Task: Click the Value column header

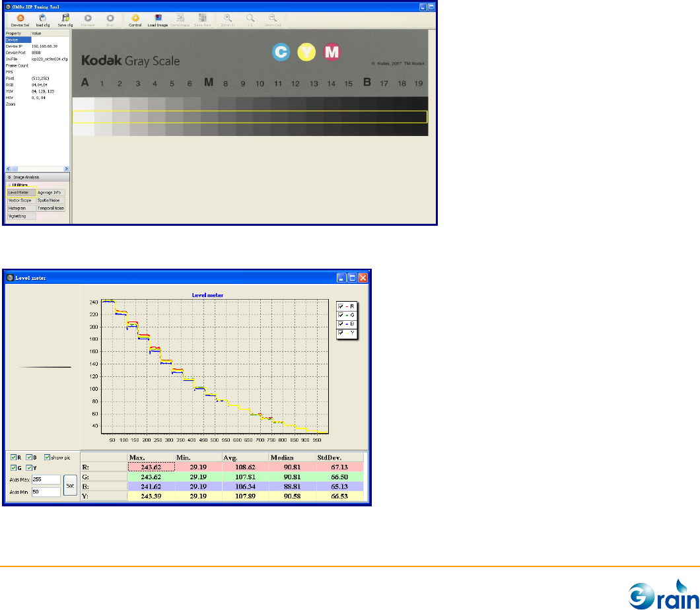Action: click(x=50, y=34)
